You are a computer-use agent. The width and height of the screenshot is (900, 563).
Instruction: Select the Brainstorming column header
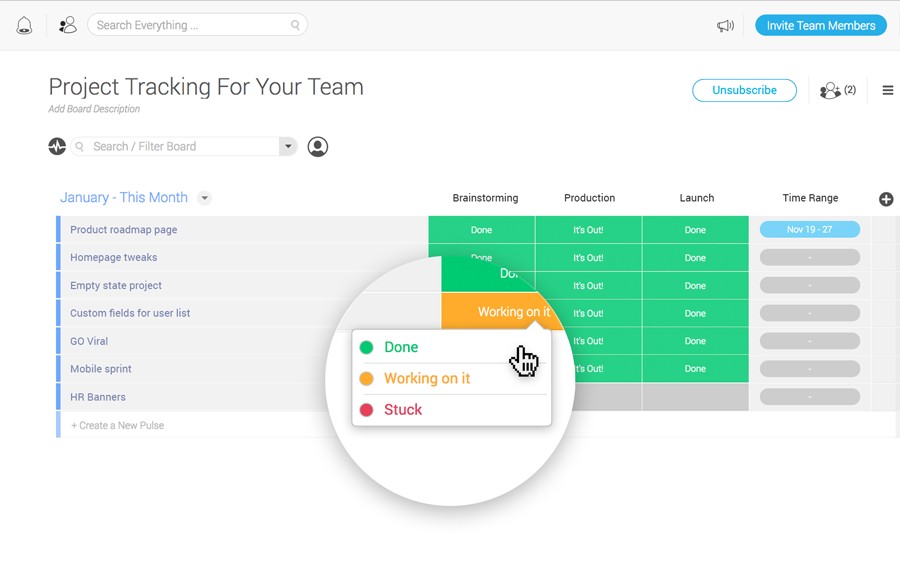point(485,198)
